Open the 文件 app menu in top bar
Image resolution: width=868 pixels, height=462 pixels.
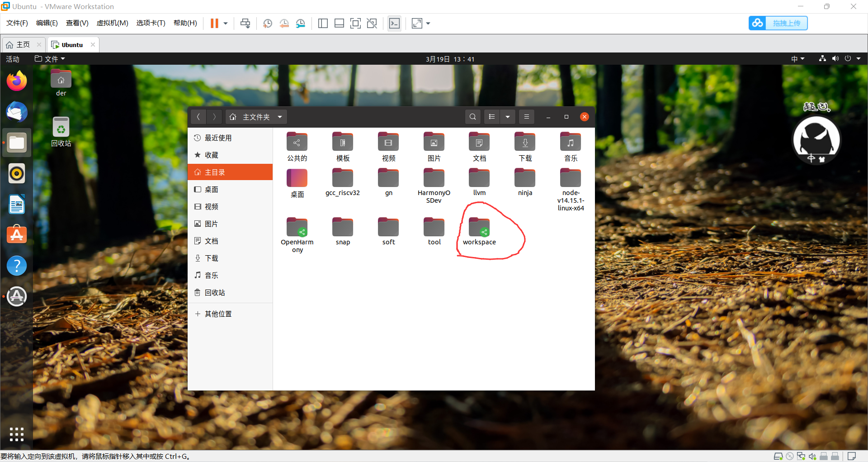click(x=50, y=59)
